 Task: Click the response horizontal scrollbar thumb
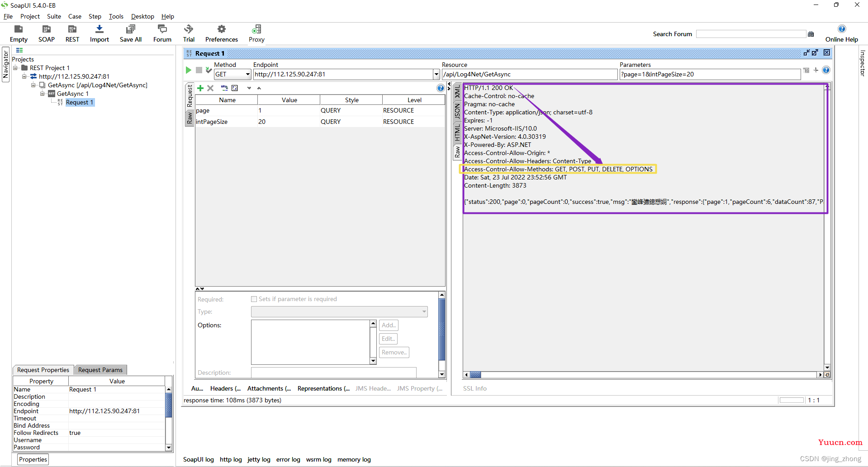coord(475,375)
